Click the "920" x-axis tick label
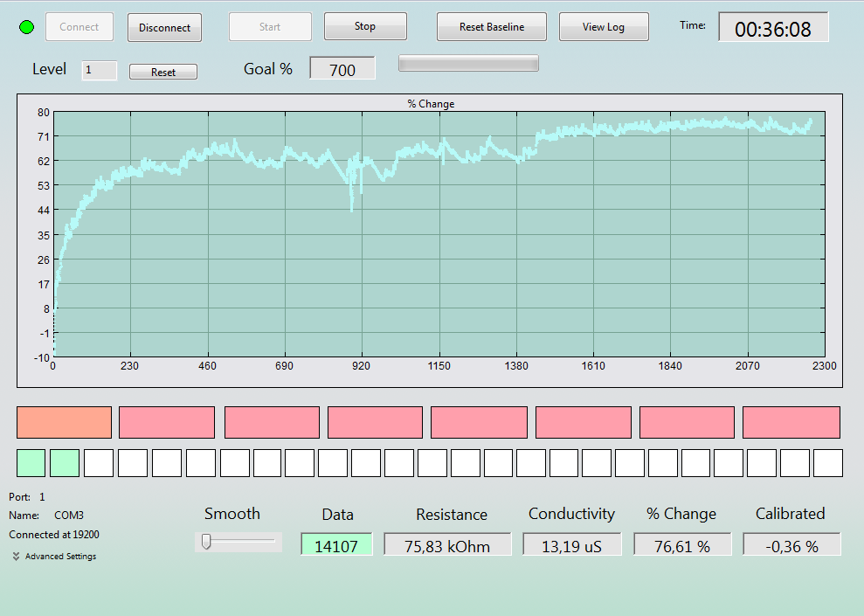The width and height of the screenshot is (864, 616). 362,366
